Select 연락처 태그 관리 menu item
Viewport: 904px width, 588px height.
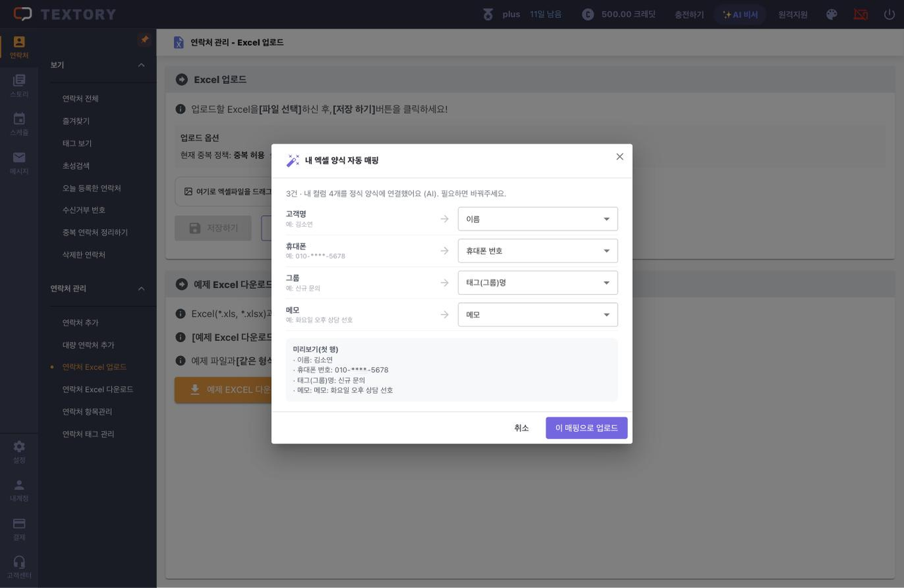click(x=88, y=434)
